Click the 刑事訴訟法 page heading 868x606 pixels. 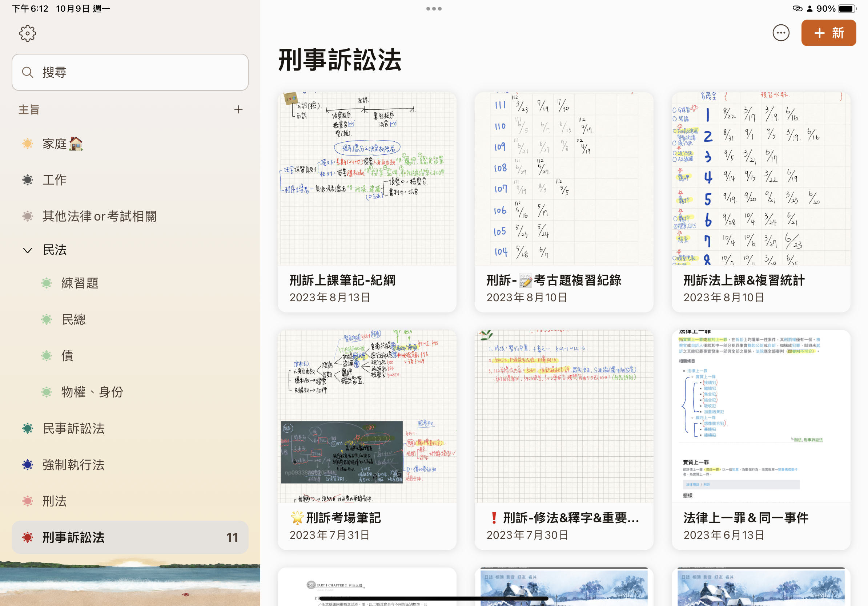pos(340,60)
